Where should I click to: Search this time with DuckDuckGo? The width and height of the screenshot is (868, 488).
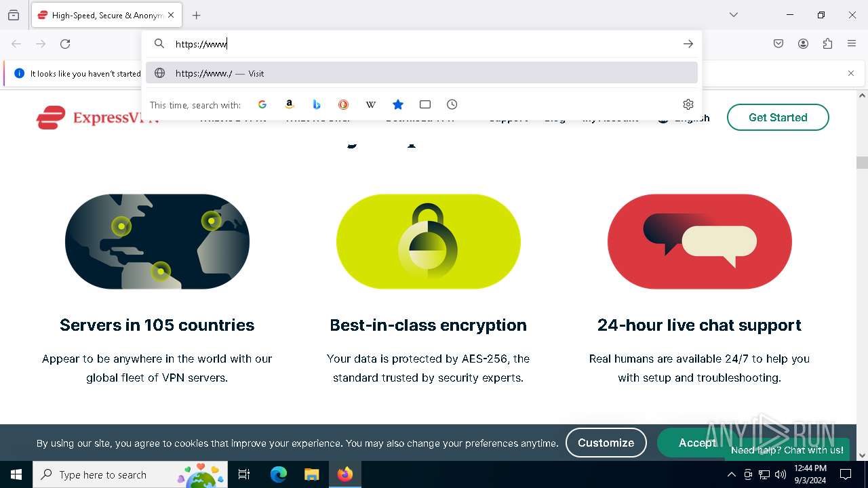pyautogui.click(x=344, y=104)
